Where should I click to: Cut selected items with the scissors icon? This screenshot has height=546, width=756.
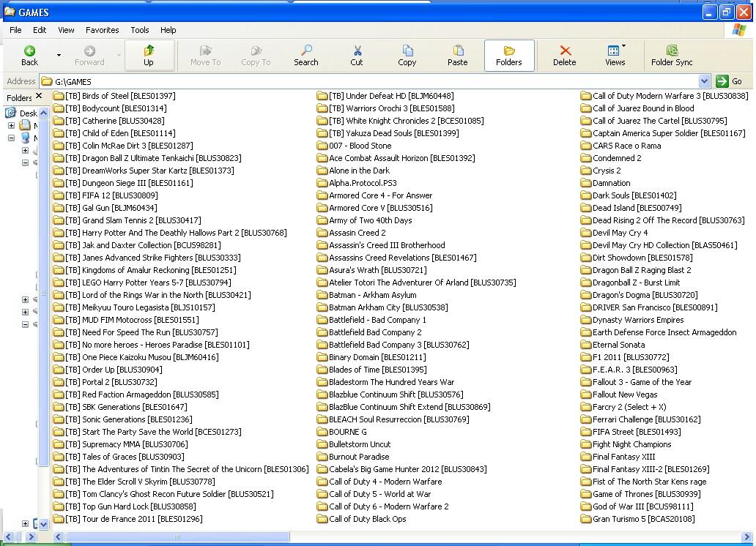pyautogui.click(x=357, y=56)
